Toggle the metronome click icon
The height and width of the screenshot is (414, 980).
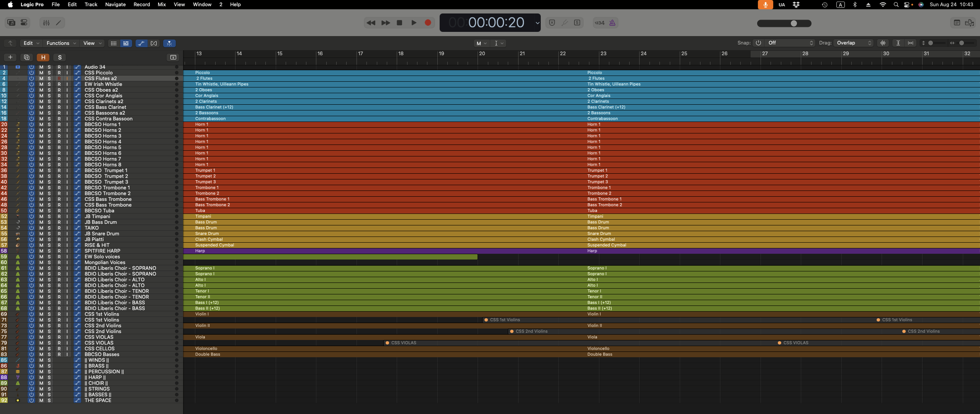click(x=612, y=23)
